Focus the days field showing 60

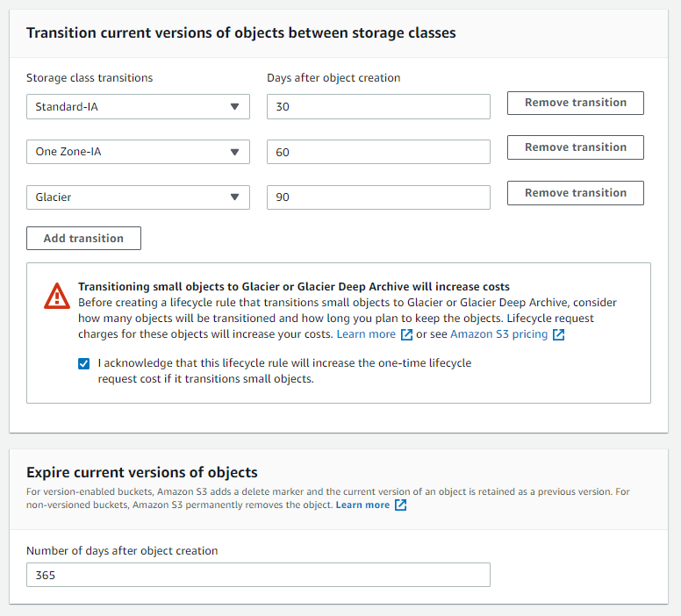[378, 152]
